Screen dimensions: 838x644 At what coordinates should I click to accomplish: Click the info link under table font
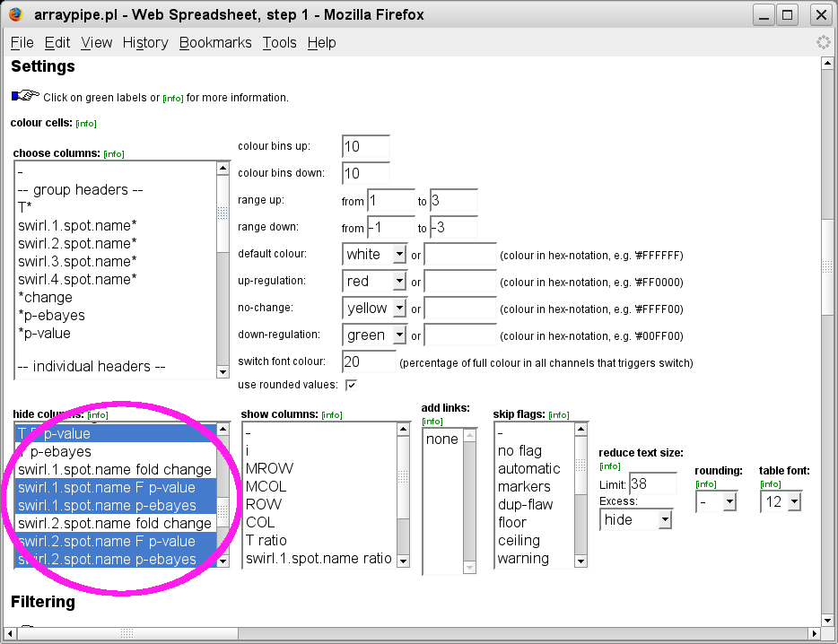(771, 484)
